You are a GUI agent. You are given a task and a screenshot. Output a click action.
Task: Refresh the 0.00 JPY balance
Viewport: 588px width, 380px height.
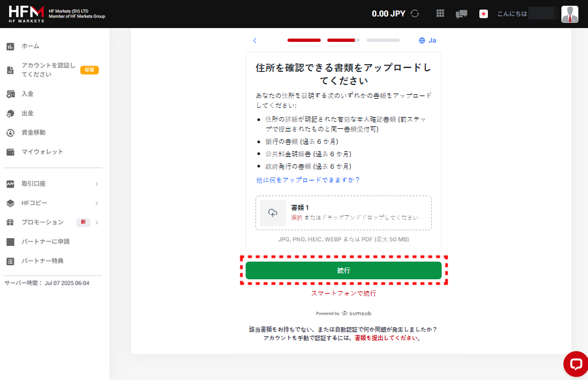click(x=414, y=14)
